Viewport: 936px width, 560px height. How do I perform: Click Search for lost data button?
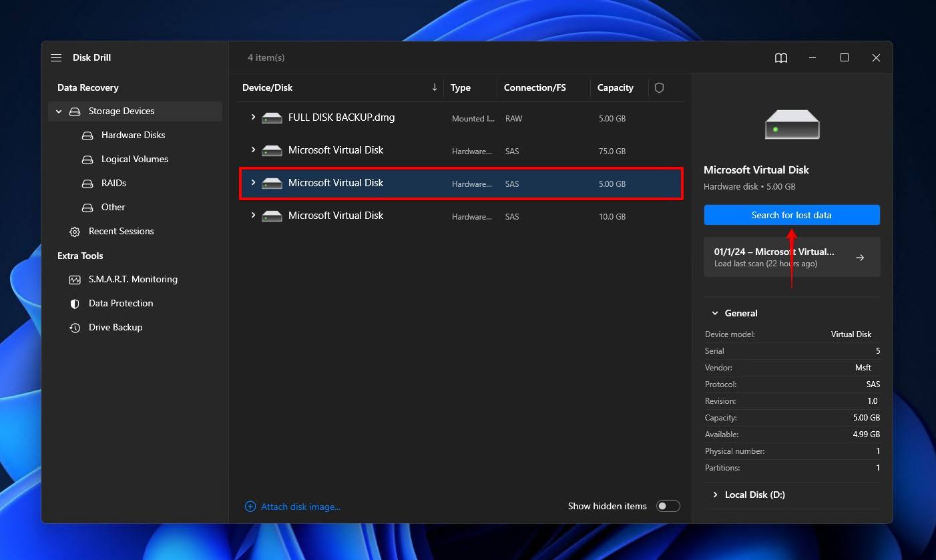[792, 215]
